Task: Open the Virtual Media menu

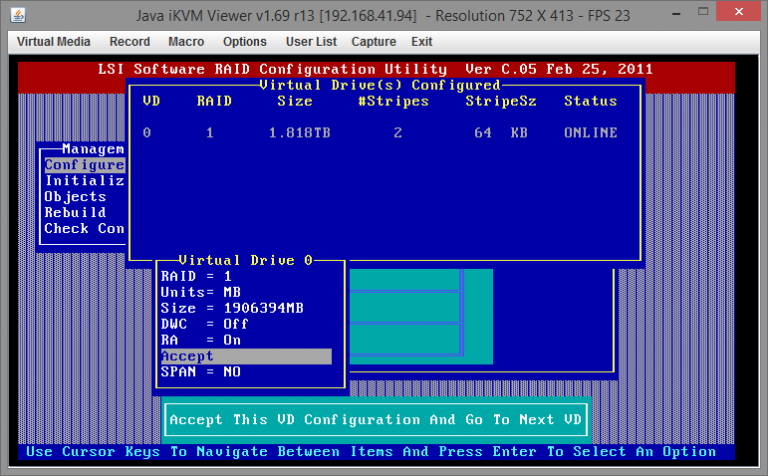Action: pyautogui.click(x=53, y=42)
